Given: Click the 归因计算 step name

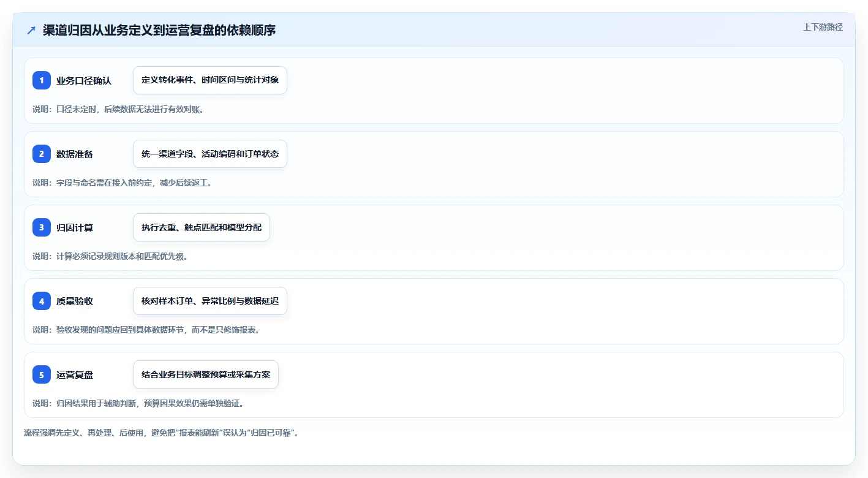Looking at the screenshot, I should click(75, 227).
